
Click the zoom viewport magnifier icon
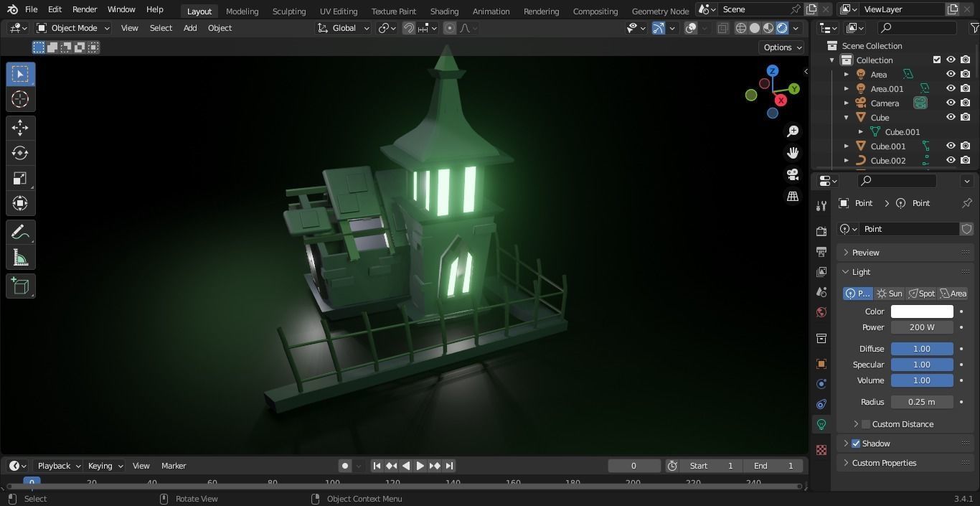[793, 131]
